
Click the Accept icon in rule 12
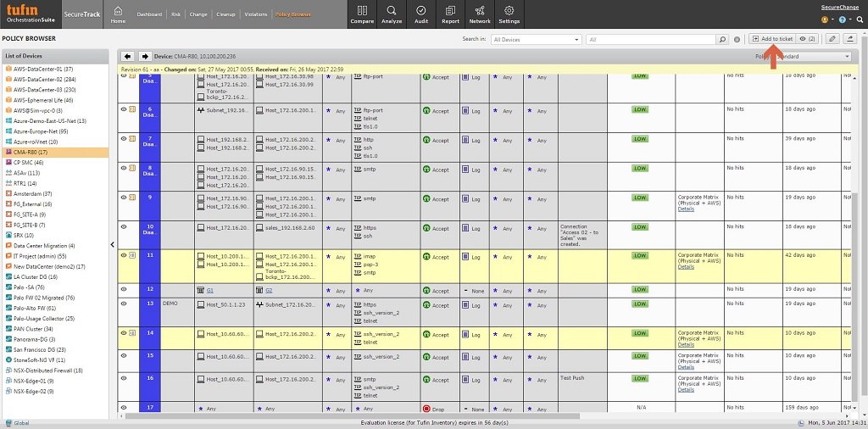[x=426, y=291]
